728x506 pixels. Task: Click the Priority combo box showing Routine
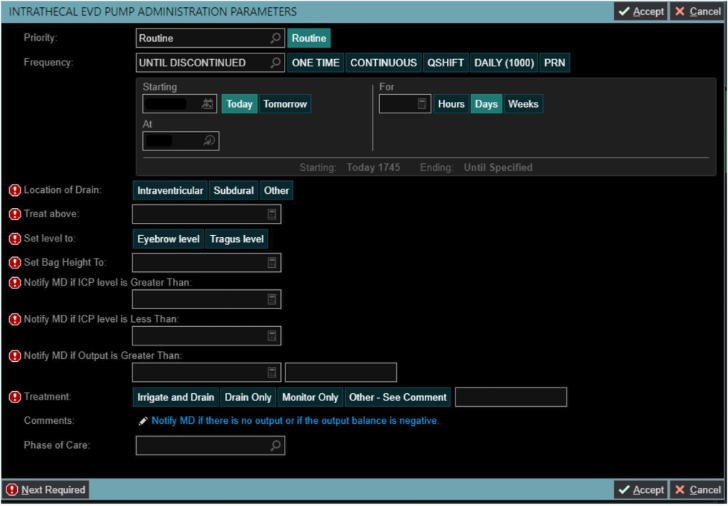pos(210,38)
